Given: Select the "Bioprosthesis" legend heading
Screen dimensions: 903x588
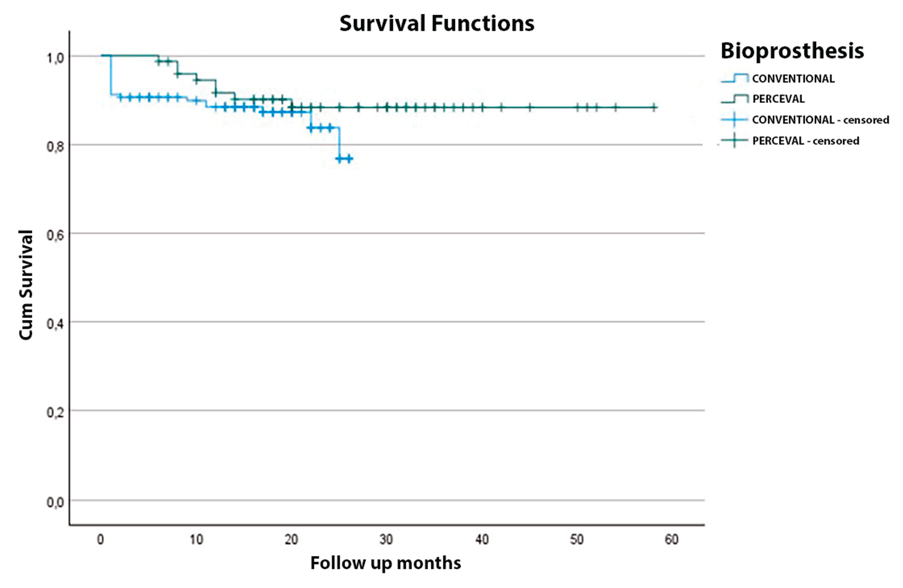Looking at the screenshot, I should coord(792,51).
